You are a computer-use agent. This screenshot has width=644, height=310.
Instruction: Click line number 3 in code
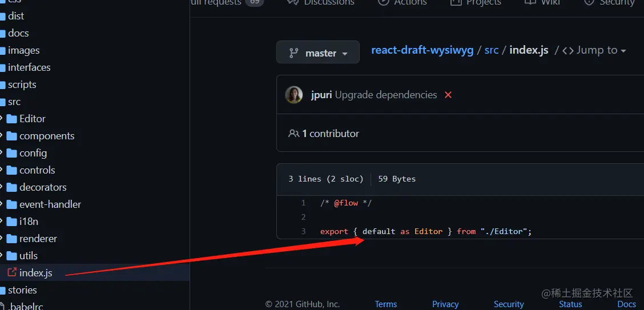click(x=303, y=231)
